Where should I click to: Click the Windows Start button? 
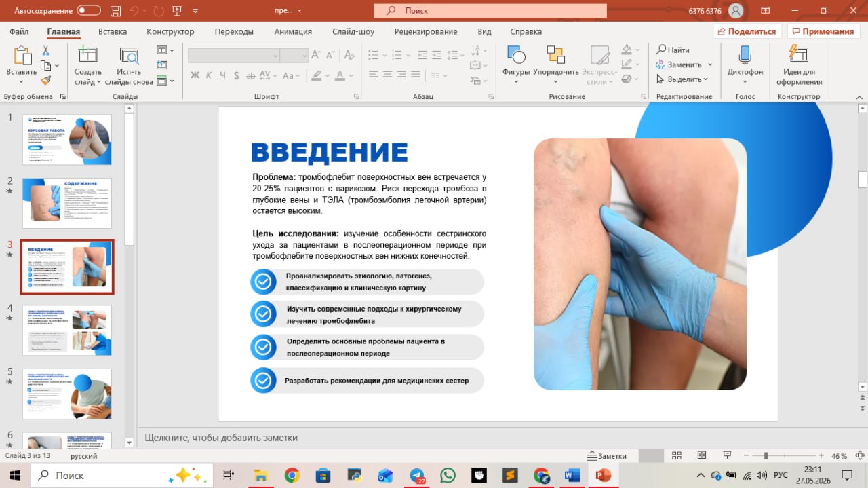(15, 475)
